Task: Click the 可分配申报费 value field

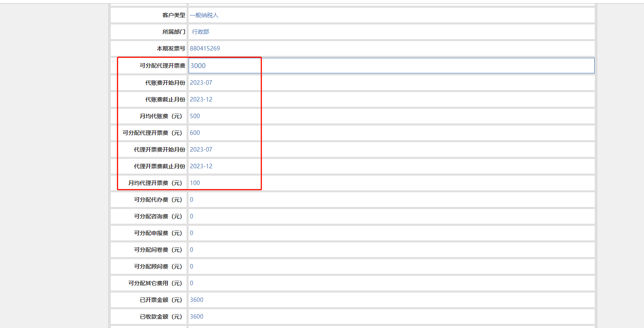Action: click(x=391, y=233)
